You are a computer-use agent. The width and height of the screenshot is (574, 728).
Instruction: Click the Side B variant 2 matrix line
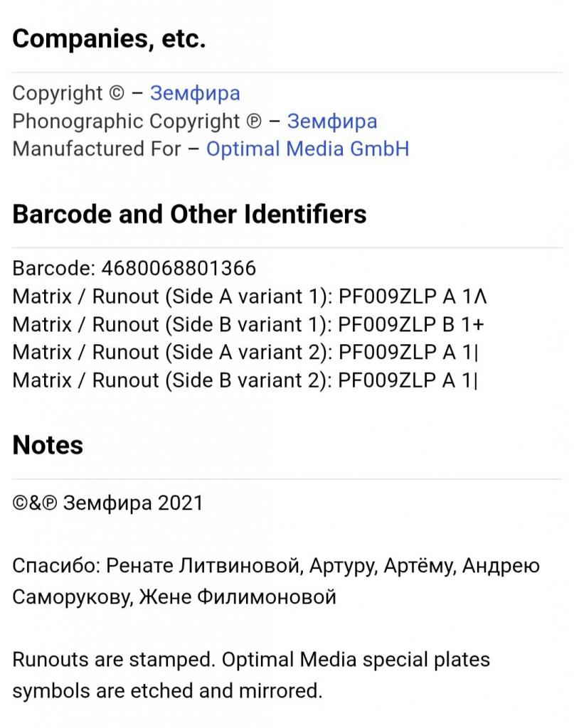tap(245, 380)
